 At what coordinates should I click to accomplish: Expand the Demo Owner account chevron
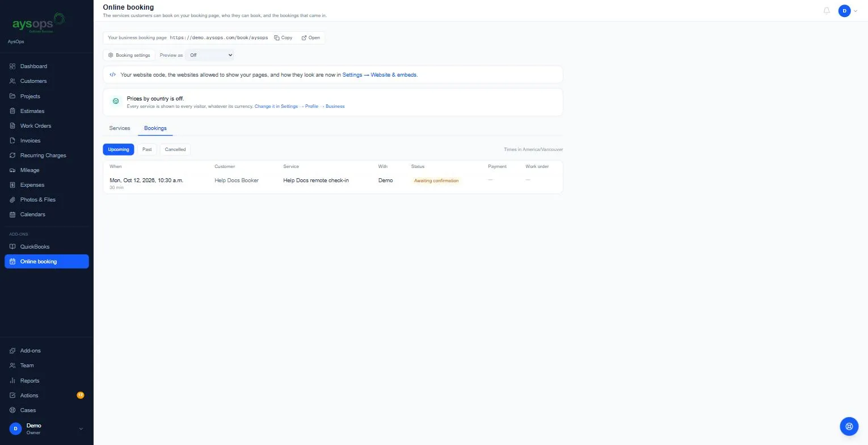point(81,429)
